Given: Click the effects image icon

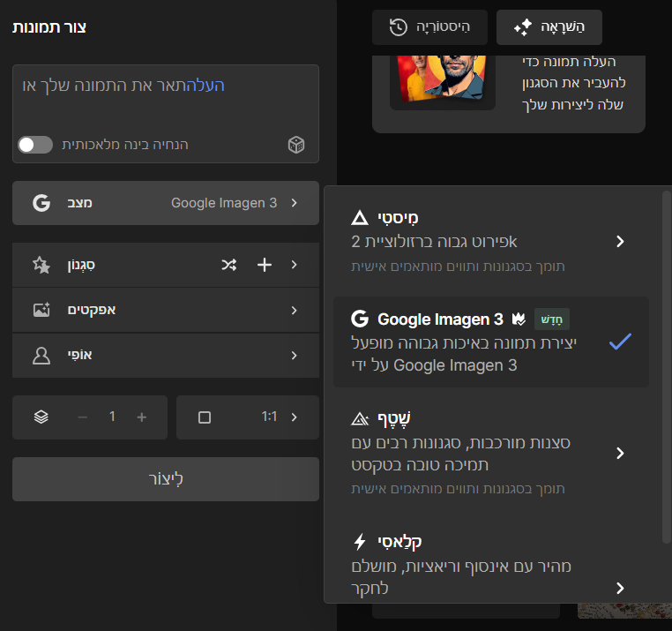Looking at the screenshot, I should (41, 310).
